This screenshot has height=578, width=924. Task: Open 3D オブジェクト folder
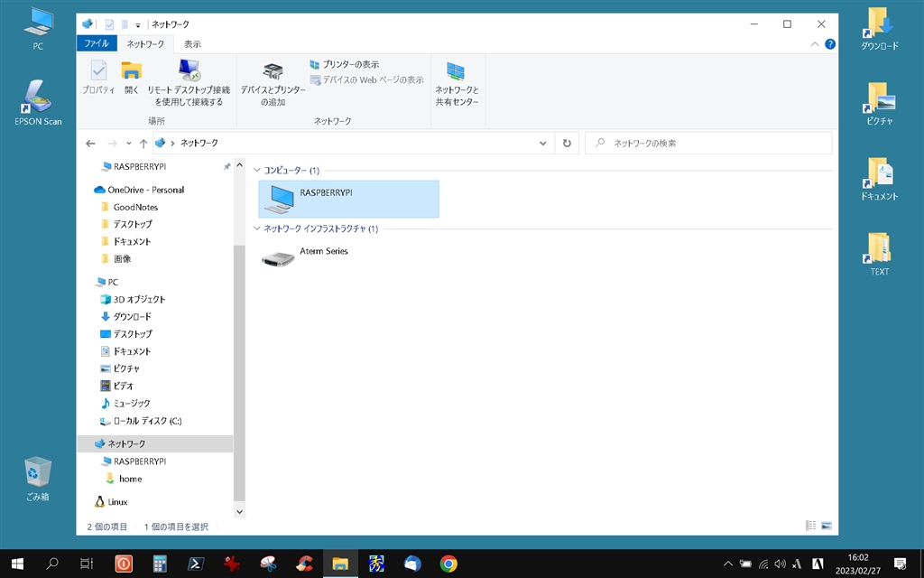134,300
